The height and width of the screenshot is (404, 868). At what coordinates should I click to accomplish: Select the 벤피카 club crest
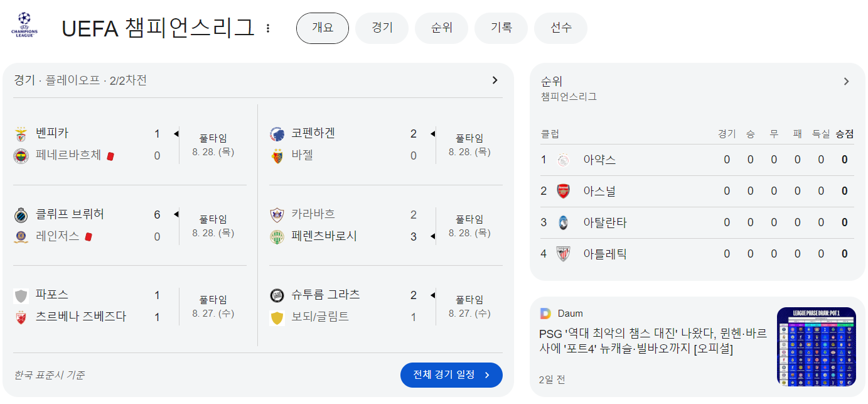21,133
